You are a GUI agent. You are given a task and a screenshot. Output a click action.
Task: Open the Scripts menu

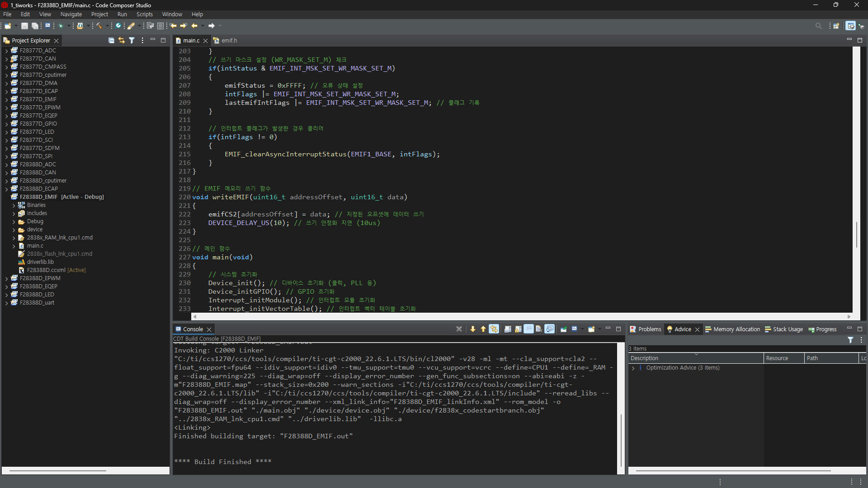point(145,14)
